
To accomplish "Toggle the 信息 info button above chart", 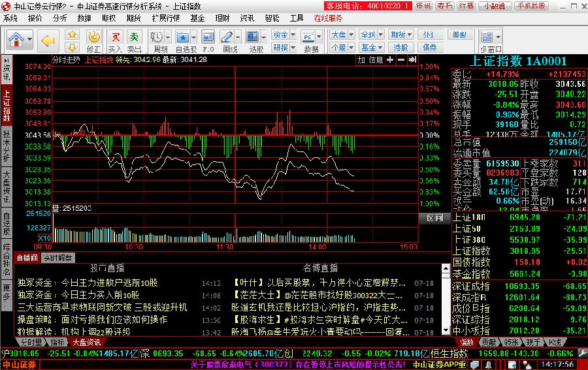I will click(x=376, y=60).
